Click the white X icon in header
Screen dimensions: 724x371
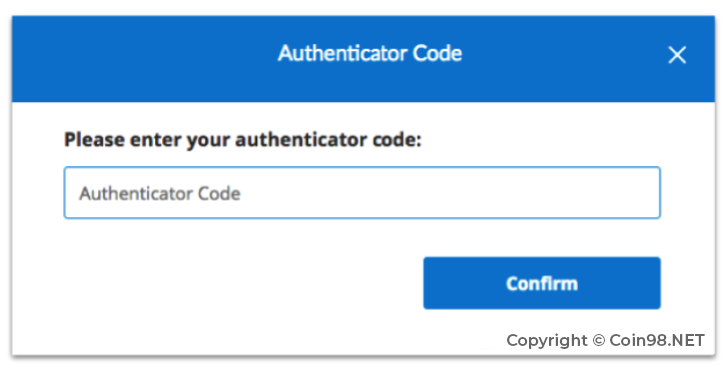pos(677,55)
